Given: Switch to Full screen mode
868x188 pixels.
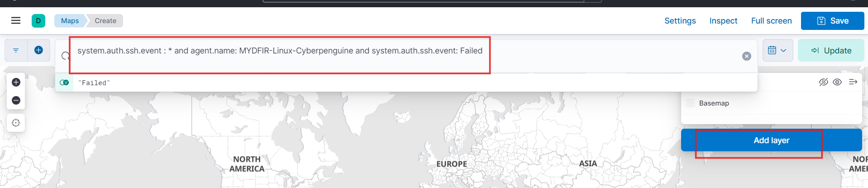Looking at the screenshot, I should coord(771,21).
